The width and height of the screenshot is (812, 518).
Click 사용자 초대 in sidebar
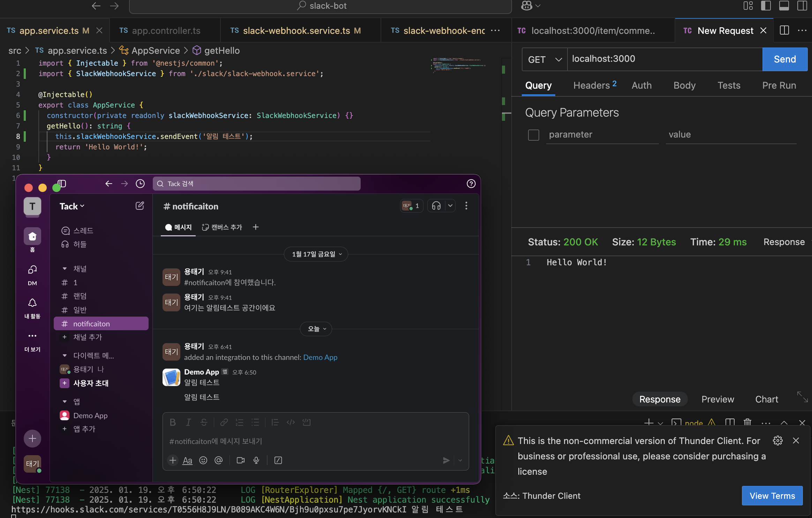[91, 383]
